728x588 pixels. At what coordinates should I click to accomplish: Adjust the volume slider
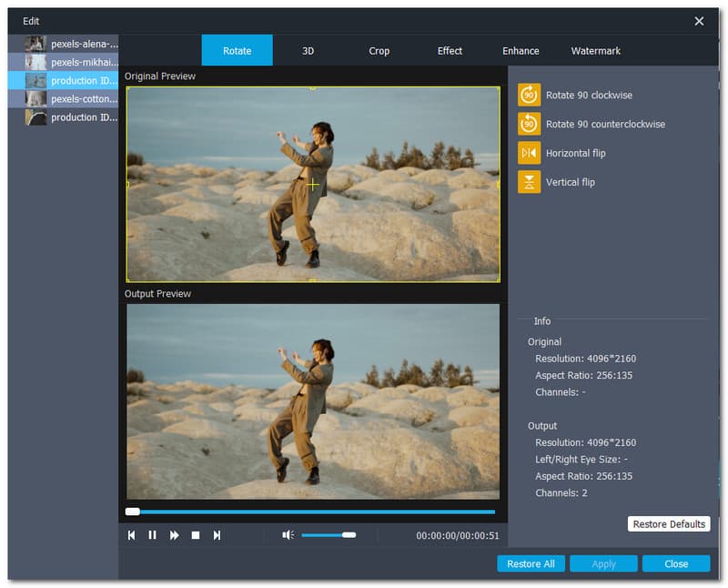pyautogui.click(x=348, y=535)
